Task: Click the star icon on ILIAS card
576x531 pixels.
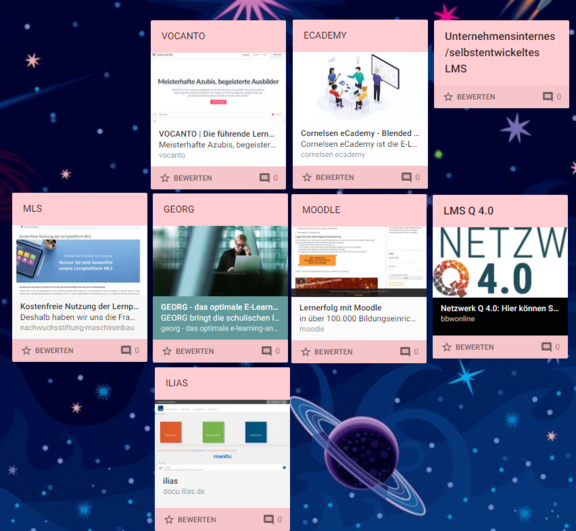Action: 169,520
